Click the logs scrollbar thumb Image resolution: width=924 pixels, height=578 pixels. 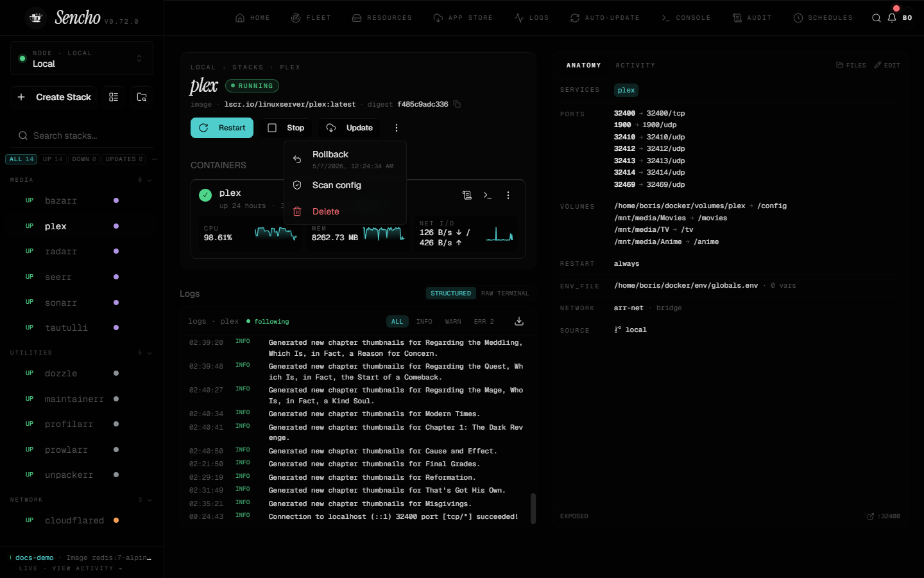point(533,509)
